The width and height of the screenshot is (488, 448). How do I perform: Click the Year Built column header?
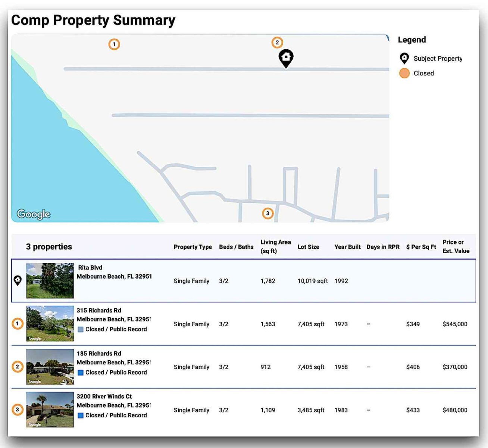tap(347, 247)
